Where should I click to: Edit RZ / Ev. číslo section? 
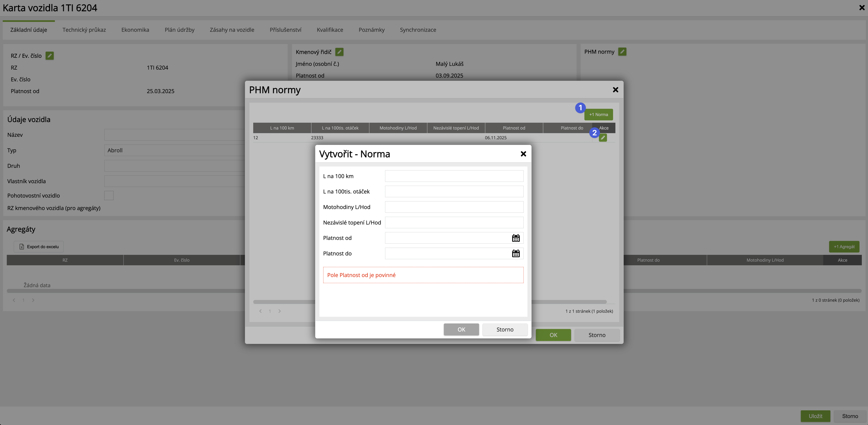tap(50, 56)
